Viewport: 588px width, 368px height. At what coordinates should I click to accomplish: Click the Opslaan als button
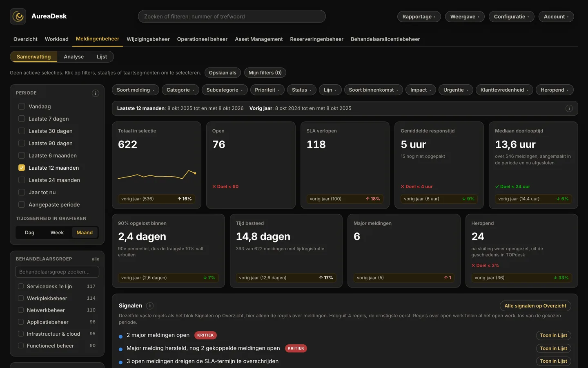pyautogui.click(x=223, y=73)
